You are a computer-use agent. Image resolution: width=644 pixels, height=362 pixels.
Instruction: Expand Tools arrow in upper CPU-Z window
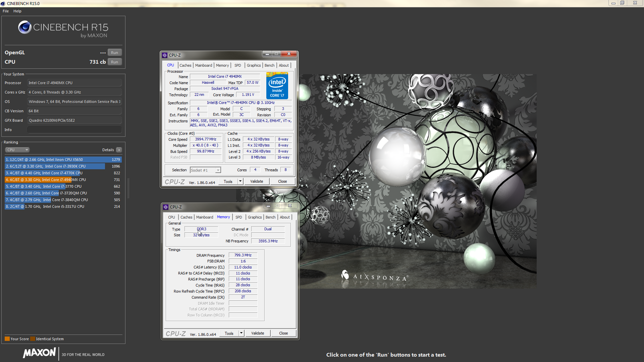tap(240, 181)
